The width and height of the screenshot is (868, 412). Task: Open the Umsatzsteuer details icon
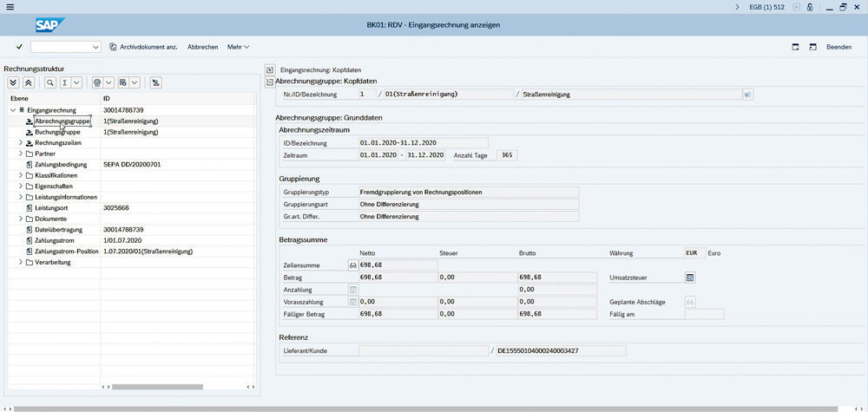690,278
